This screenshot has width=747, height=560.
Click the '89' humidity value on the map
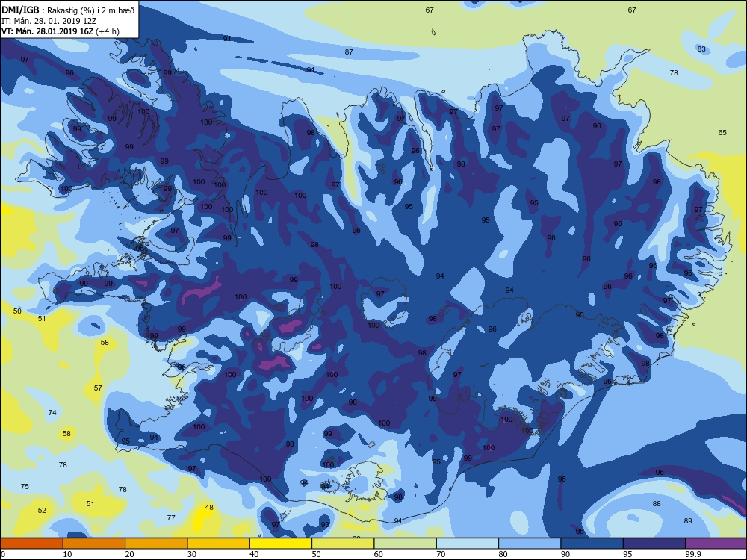688,521
